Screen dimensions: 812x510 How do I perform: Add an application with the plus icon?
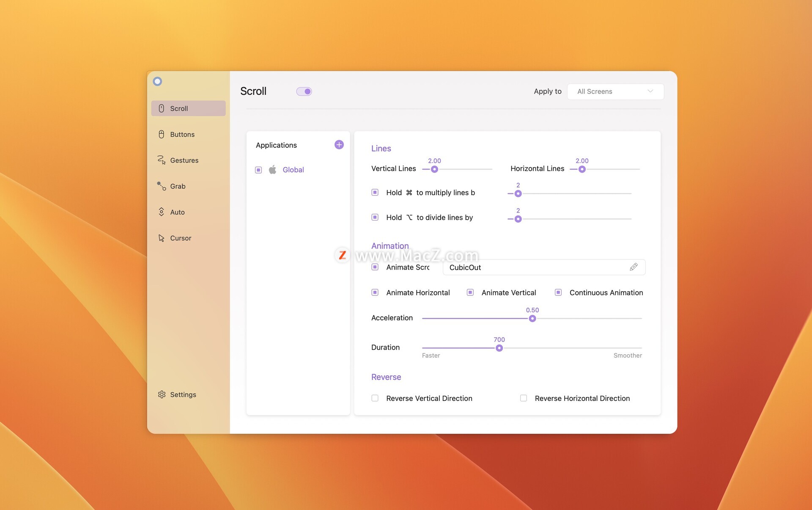click(x=339, y=145)
